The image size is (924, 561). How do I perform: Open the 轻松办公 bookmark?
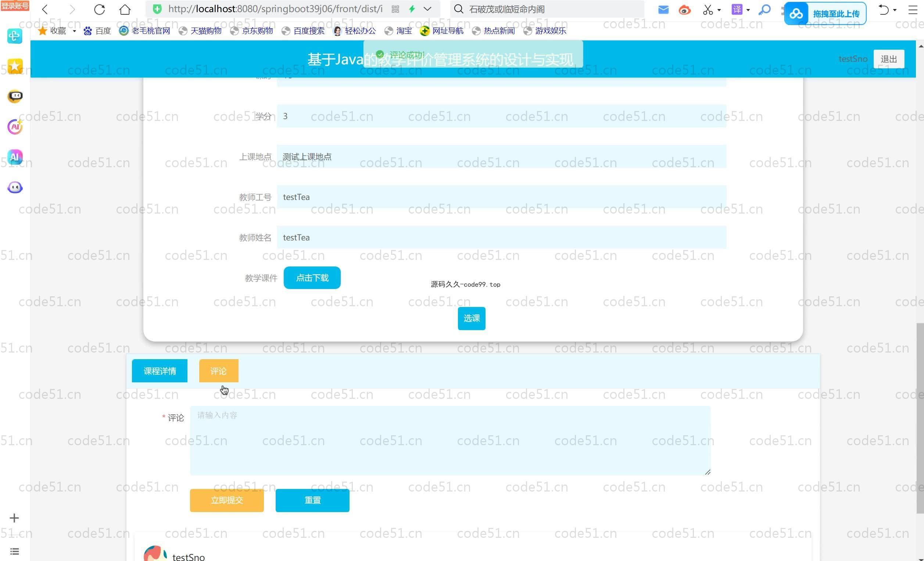[x=354, y=31]
